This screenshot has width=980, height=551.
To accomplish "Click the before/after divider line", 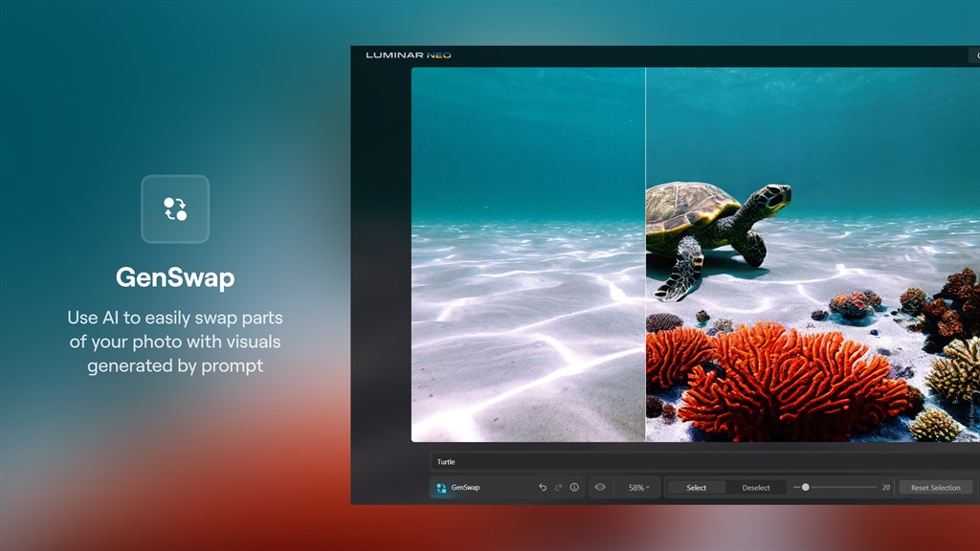I will point(645,254).
